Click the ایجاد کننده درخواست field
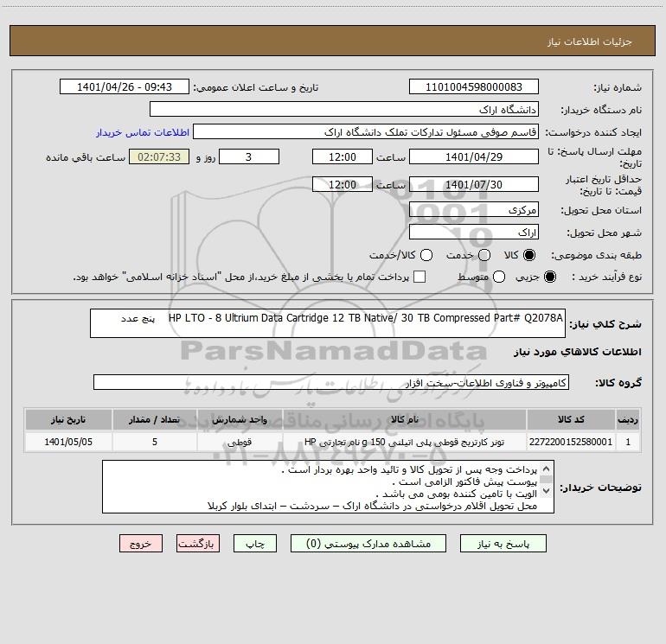The height and width of the screenshot is (644, 666). [366, 132]
